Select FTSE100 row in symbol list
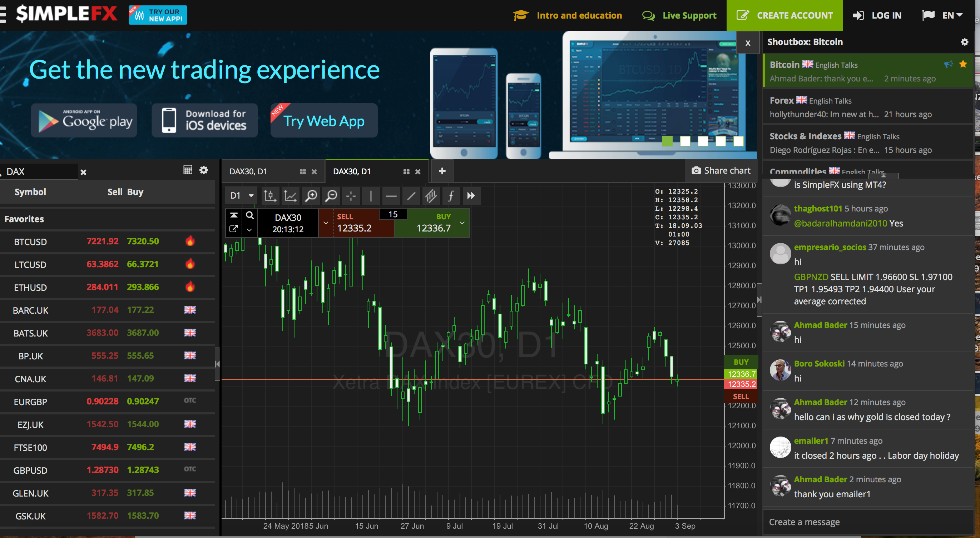Screen dimensions: 980x538 coord(108,447)
